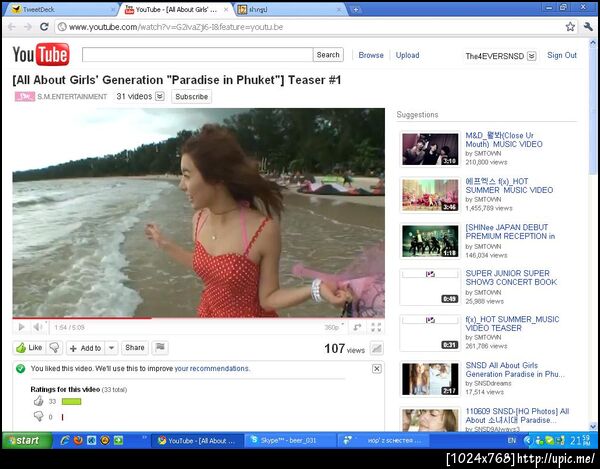600x469 pixels.
Task: Expand the 31 videos dropdown
Action: click(x=160, y=96)
